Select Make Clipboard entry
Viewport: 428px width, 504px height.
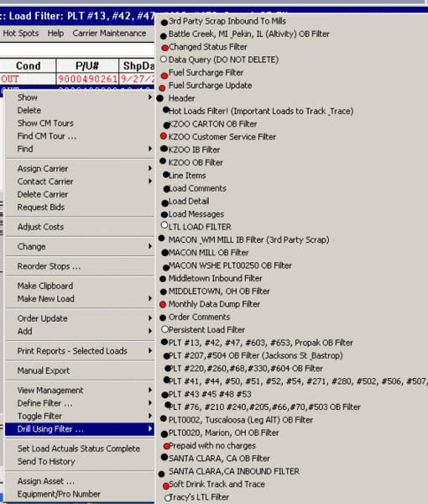[45, 286]
